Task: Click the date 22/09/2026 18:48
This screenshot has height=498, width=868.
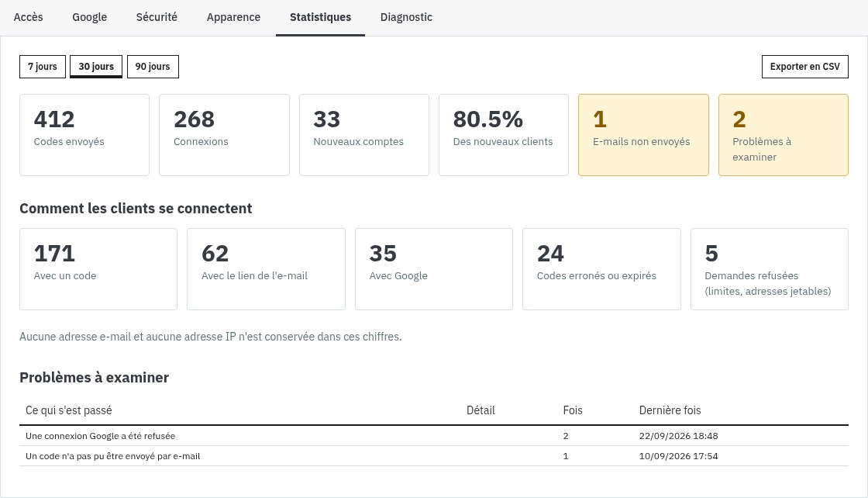Action: 678,436
